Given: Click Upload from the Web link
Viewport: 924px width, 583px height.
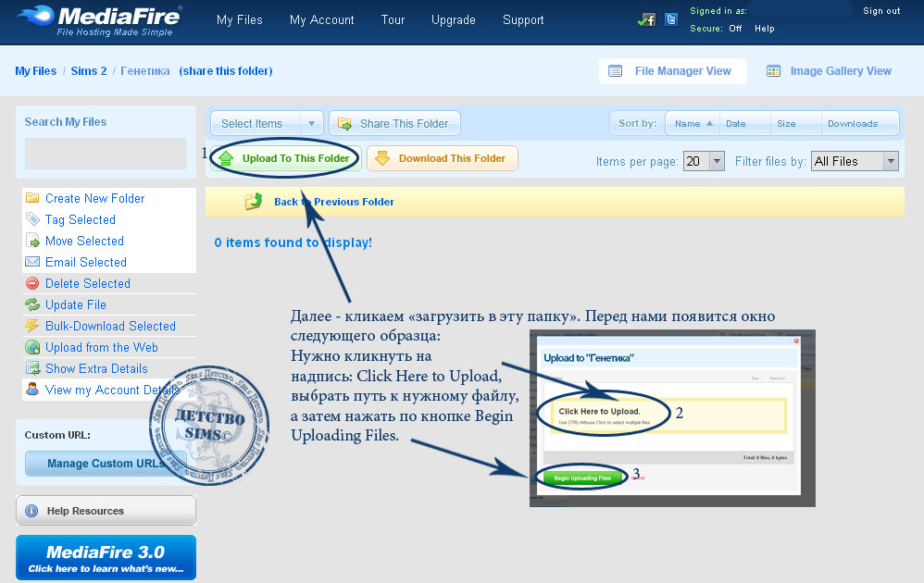Looking at the screenshot, I should [x=101, y=347].
